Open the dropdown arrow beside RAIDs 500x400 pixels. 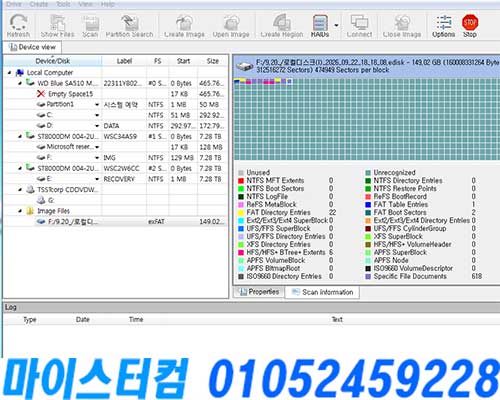336,25
